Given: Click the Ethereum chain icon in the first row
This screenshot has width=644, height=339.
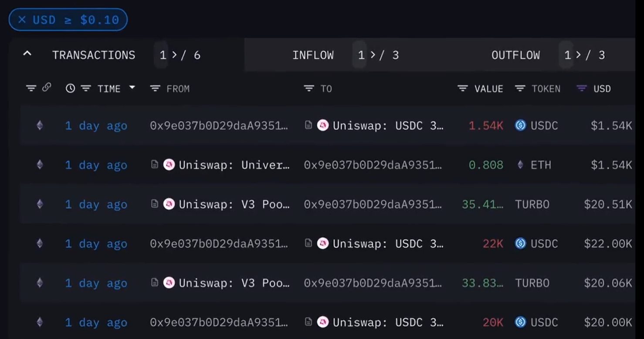Looking at the screenshot, I should pos(40,126).
